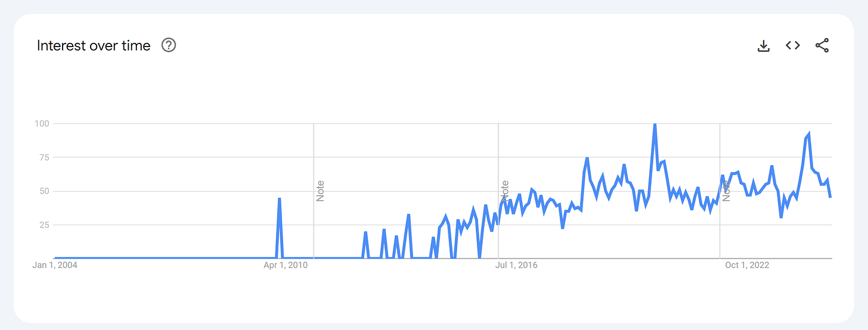Click the Note marker near Jul 2016
The image size is (868, 330).
[x=505, y=191]
